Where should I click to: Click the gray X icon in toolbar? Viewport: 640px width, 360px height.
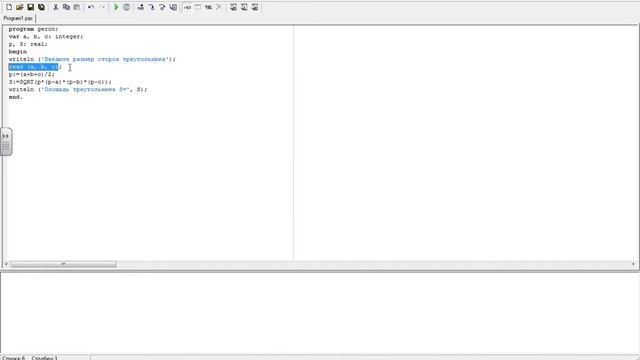point(219,7)
